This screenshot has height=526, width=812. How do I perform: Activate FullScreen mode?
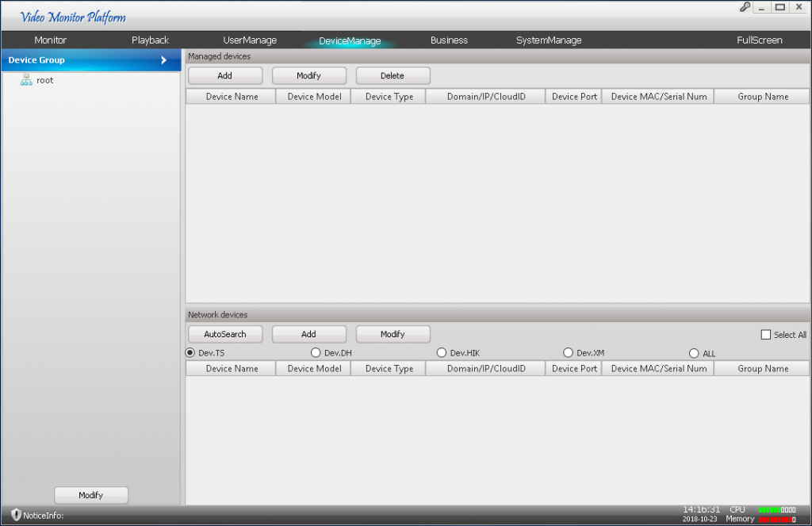[759, 39]
